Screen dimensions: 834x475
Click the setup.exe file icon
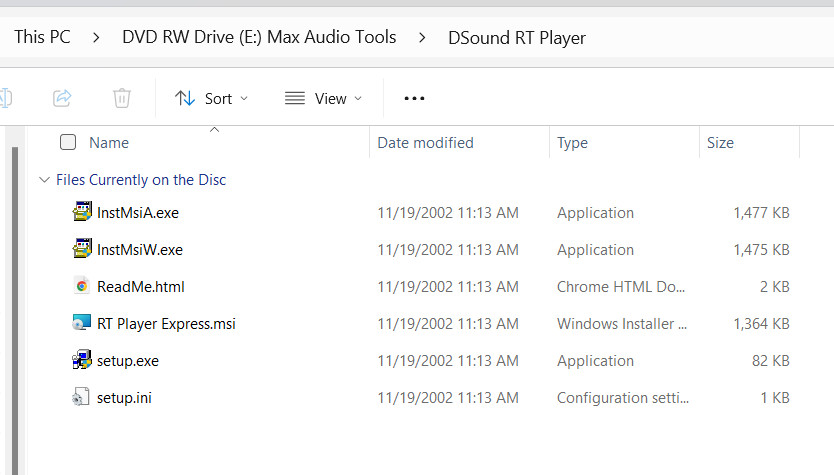tap(82, 360)
